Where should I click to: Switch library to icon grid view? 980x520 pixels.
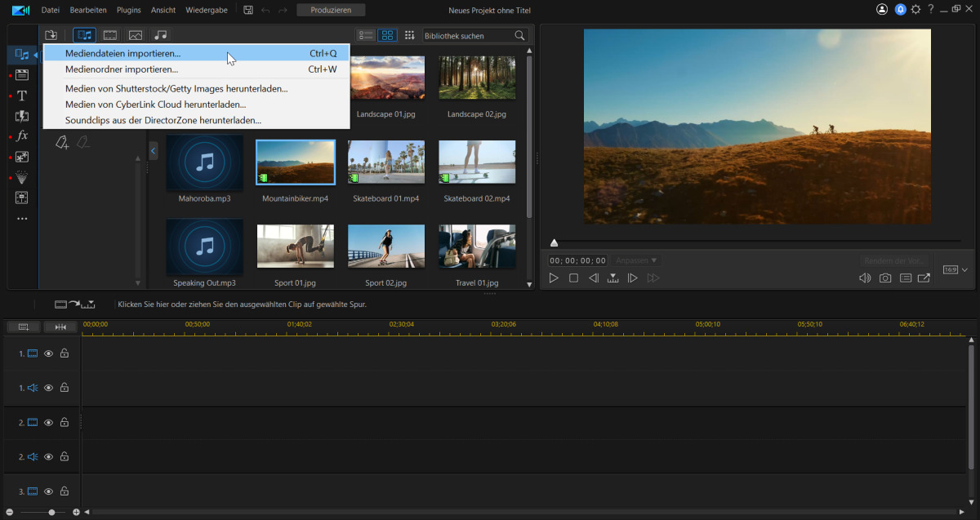click(388, 35)
